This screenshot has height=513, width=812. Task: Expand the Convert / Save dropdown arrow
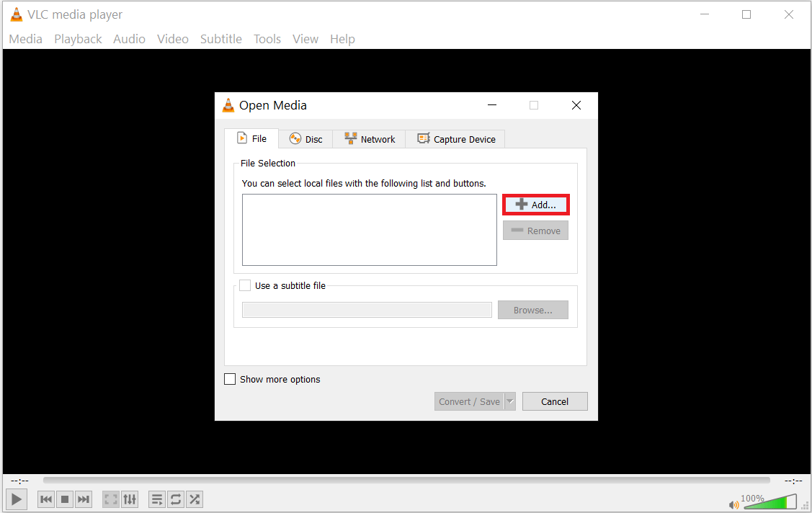coord(510,401)
